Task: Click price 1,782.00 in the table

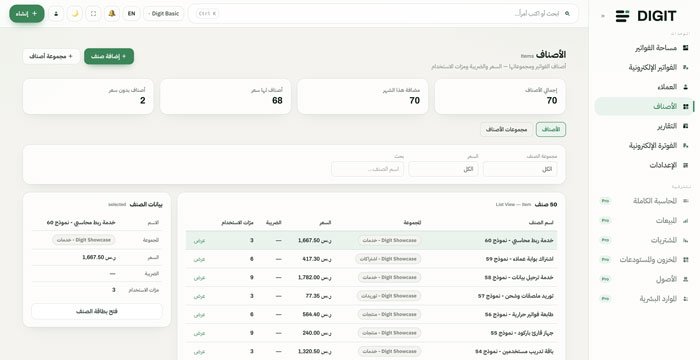Action: point(315,277)
